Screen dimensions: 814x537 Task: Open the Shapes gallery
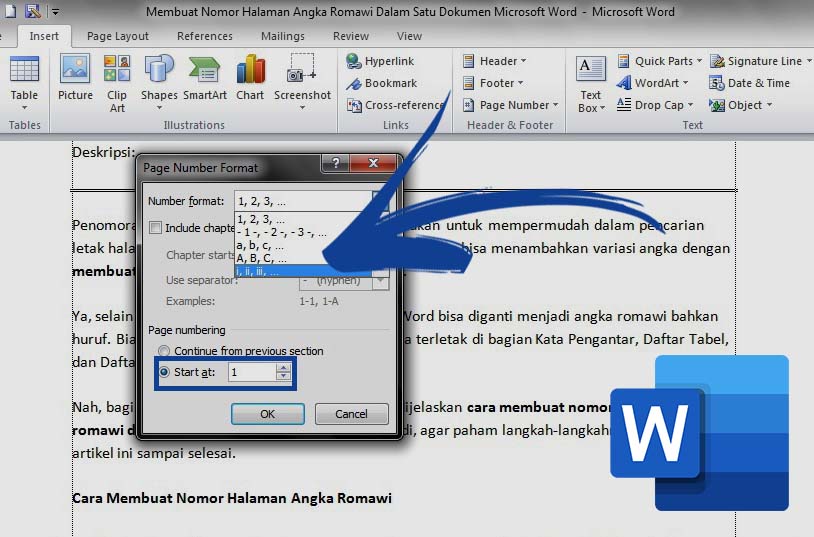click(x=159, y=83)
